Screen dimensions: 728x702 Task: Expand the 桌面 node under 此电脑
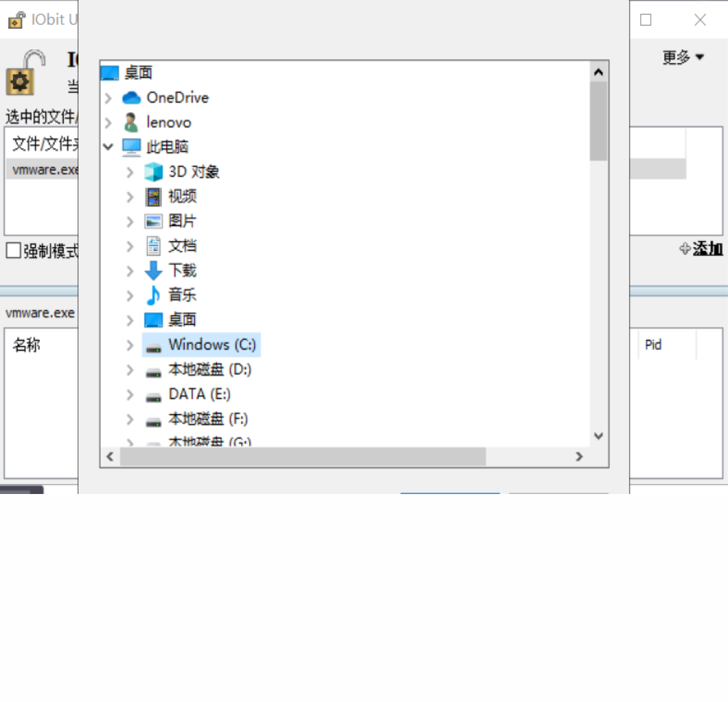pos(130,320)
